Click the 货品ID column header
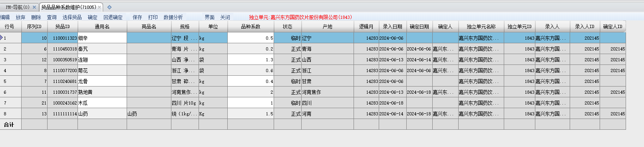Image resolution: width=644 pixels, height=147 pixels. point(63,26)
